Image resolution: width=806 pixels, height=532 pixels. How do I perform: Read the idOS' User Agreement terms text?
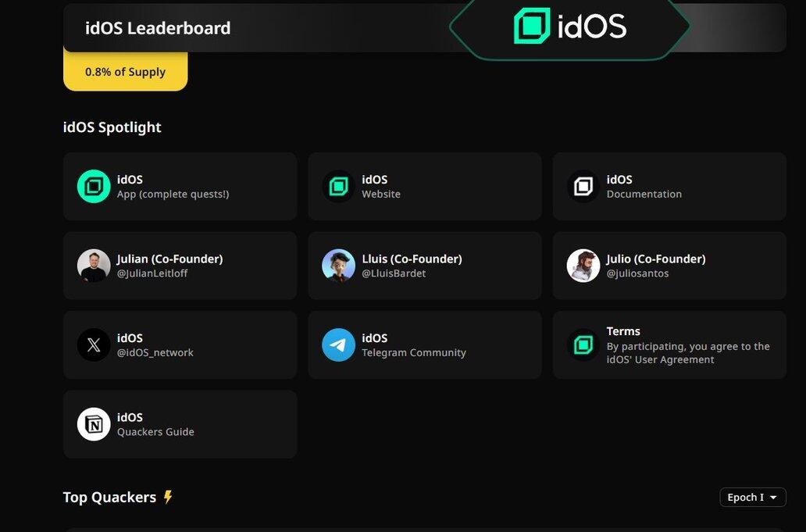[x=688, y=353]
